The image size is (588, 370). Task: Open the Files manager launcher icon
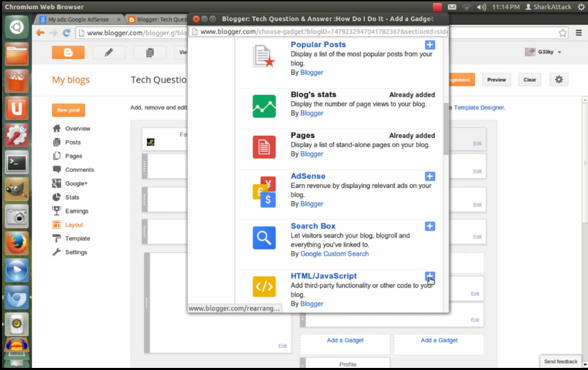[17, 54]
